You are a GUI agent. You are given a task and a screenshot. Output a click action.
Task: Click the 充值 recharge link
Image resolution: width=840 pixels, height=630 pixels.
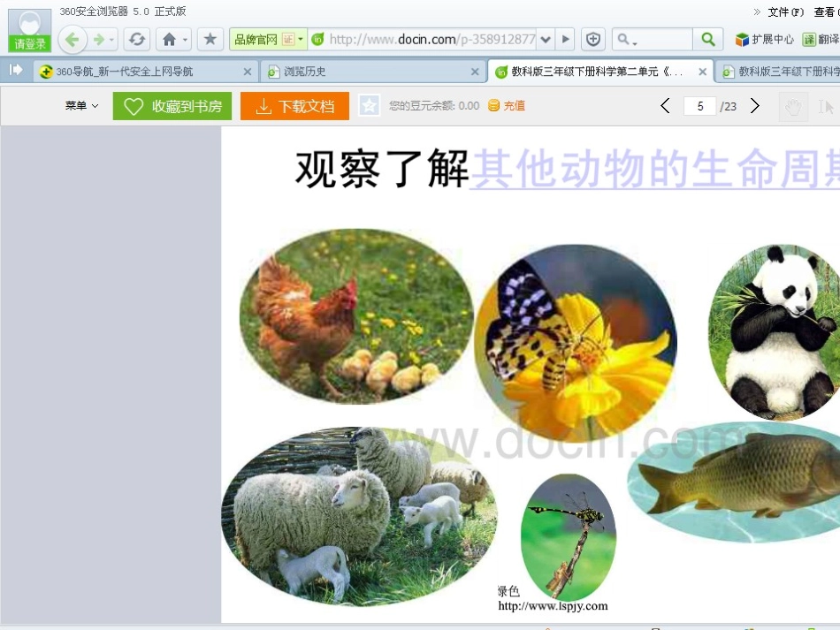click(x=515, y=106)
